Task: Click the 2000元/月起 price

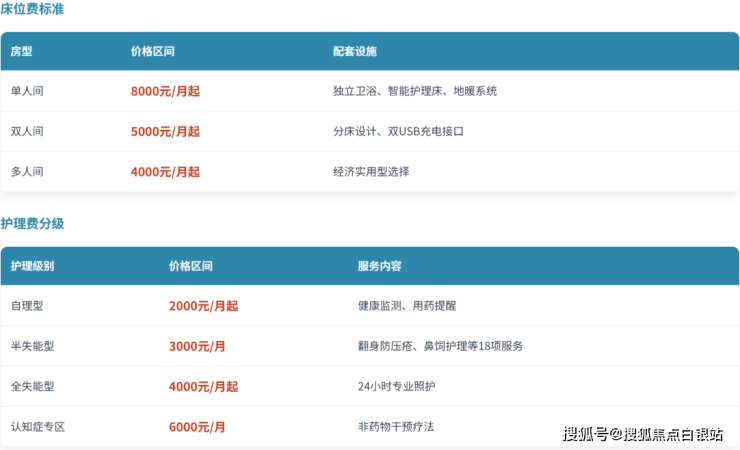Action: tap(203, 306)
